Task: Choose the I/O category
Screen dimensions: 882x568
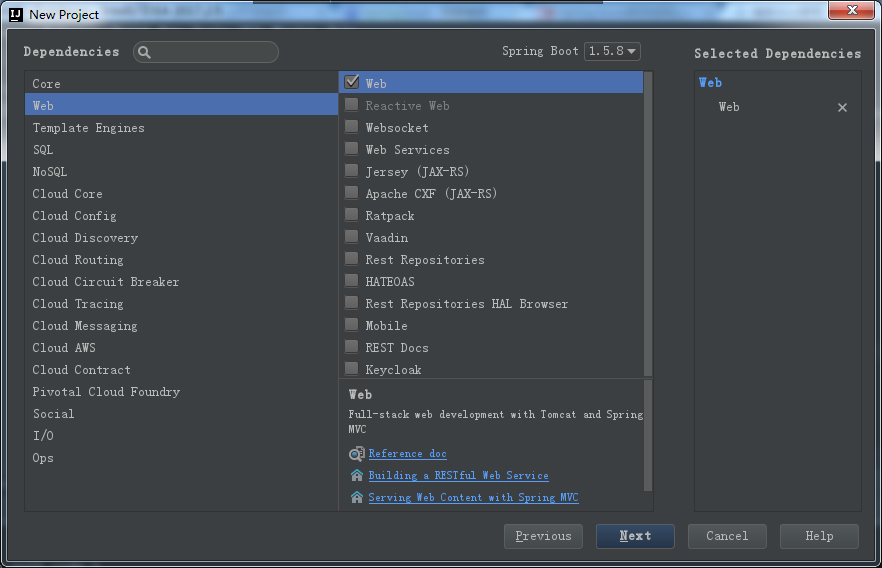Action: tap(181, 435)
